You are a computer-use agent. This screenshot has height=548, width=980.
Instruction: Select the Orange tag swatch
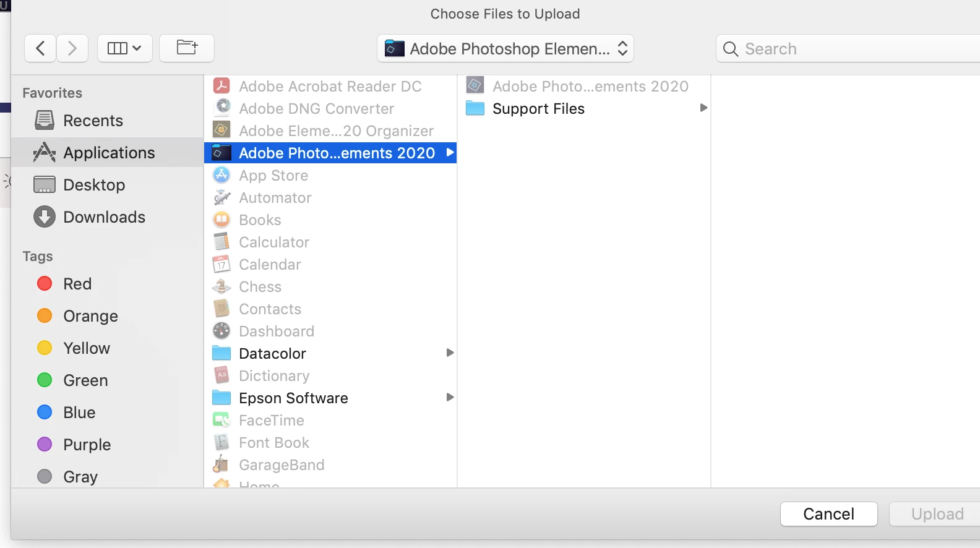click(x=45, y=315)
